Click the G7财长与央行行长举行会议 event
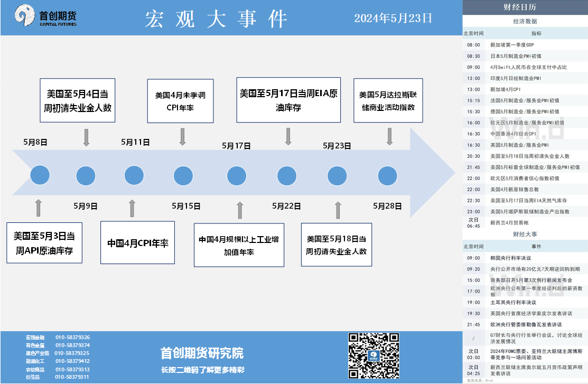 525,338
